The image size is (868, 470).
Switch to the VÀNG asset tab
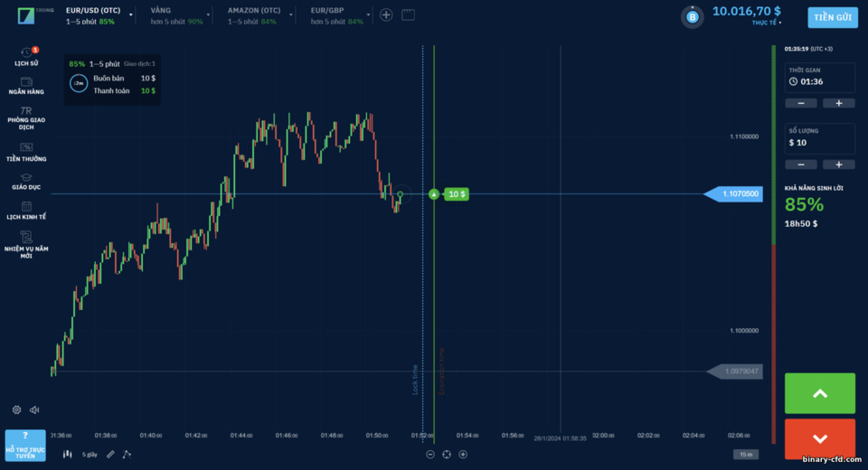tap(177, 15)
